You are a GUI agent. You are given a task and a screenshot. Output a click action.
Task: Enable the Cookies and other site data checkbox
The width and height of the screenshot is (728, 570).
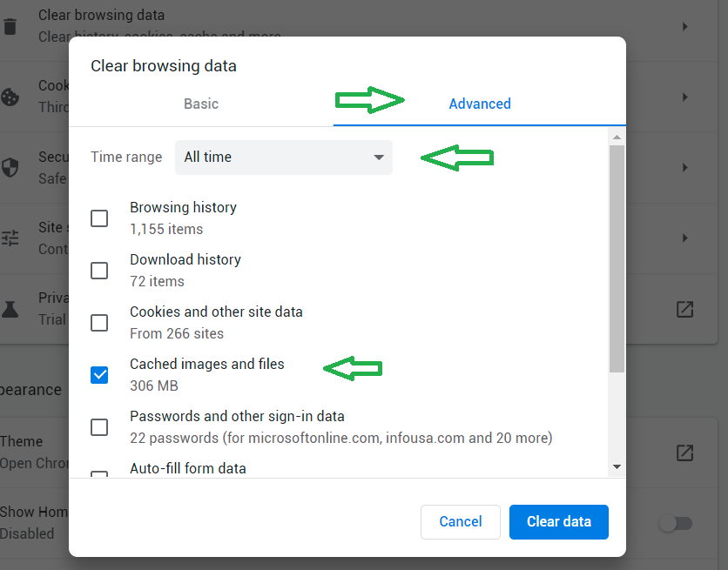[99, 323]
